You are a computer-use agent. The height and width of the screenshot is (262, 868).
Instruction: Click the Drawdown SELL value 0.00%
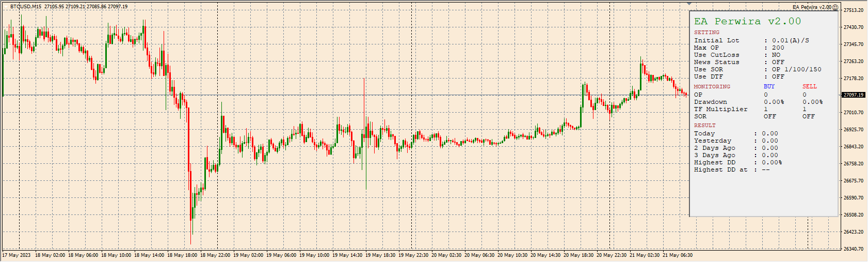pos(813,102)
